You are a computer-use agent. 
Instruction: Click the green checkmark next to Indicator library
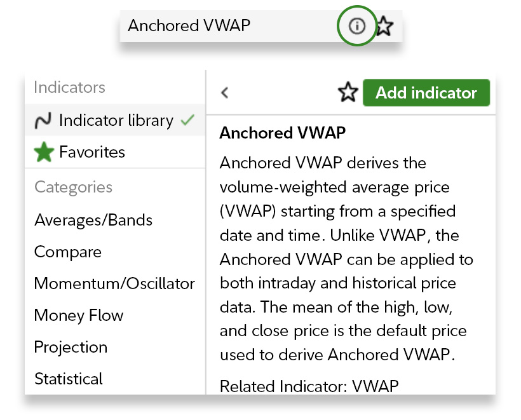[x=187, y=120]
